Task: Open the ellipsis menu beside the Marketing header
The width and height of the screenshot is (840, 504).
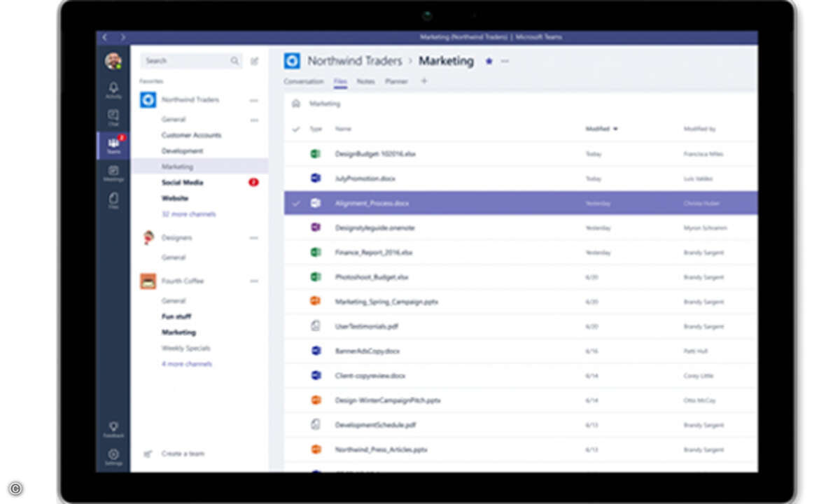Action: (x=505, y=62)
